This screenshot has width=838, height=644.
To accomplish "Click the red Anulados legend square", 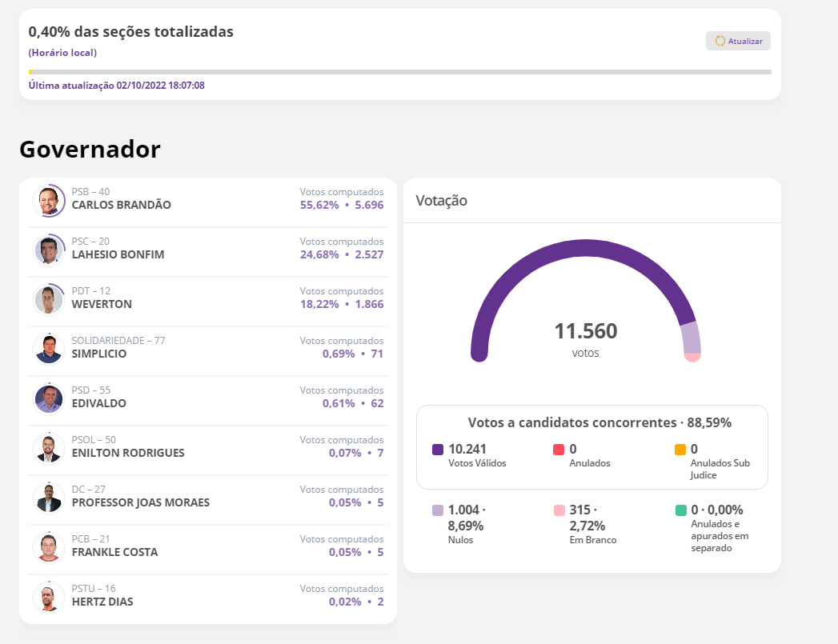I will [x=559, y=450].
